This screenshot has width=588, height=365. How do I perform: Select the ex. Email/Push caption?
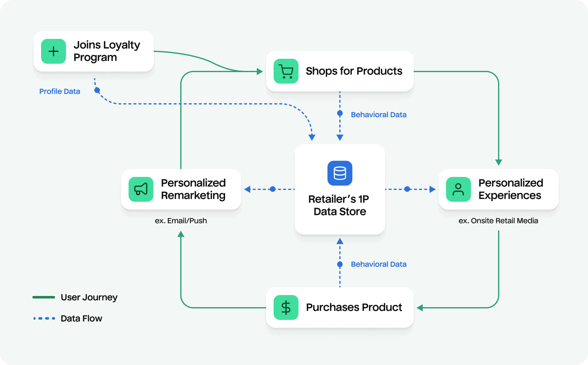181,221
